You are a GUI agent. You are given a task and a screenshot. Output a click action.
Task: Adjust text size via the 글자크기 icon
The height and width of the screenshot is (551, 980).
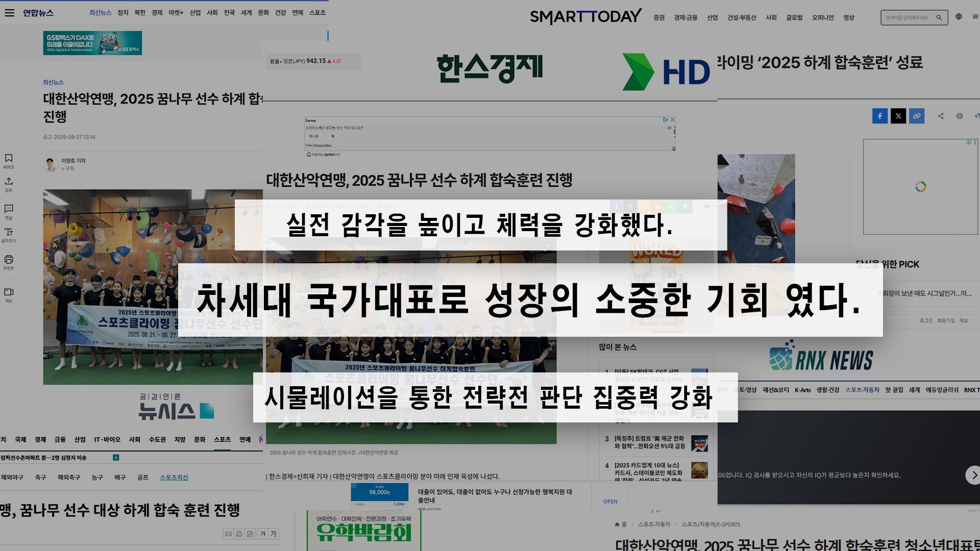[9, 232]
